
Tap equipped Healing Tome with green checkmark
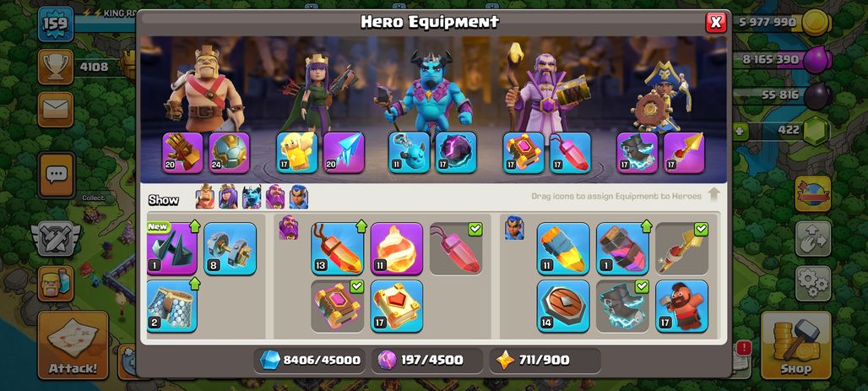(x=337, y=306)
